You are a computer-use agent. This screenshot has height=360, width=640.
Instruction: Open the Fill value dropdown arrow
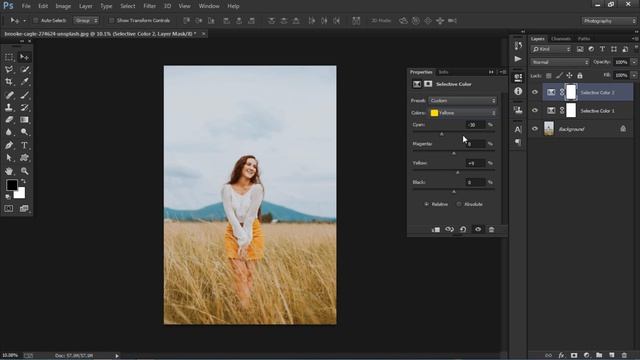coord(634,76)
